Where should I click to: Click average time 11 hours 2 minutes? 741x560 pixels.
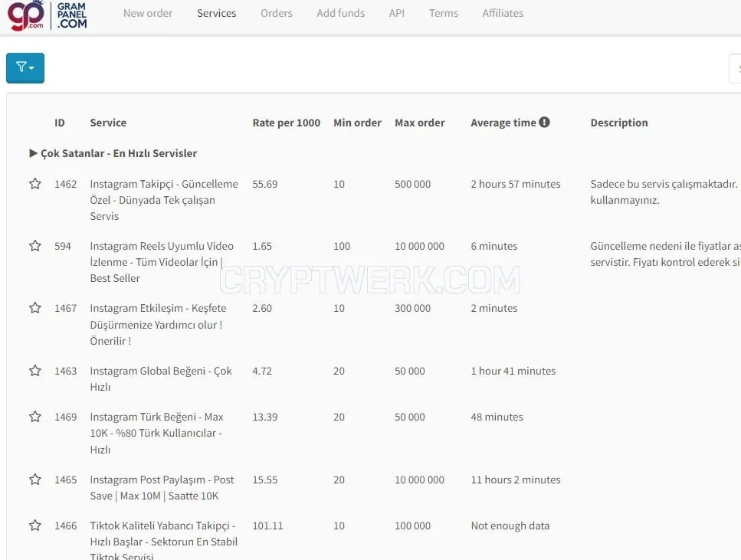[516, 480]
